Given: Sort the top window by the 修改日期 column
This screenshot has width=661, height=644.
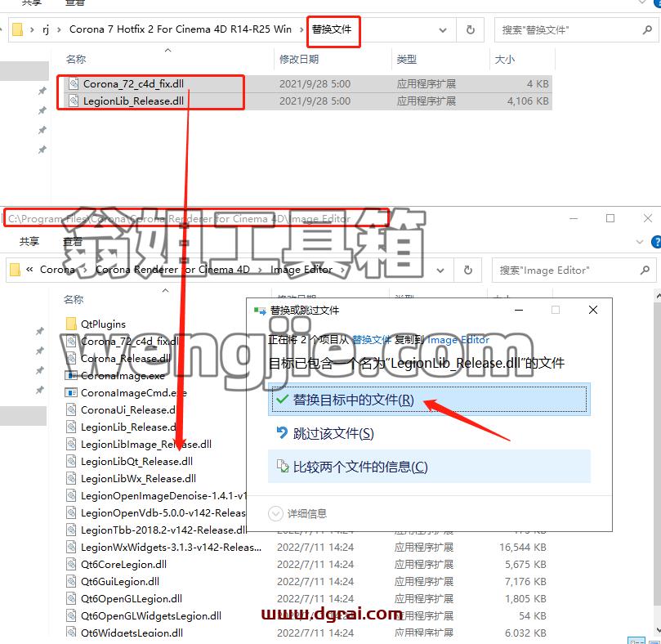Looking at the screenshot, I should click(299, 59).
